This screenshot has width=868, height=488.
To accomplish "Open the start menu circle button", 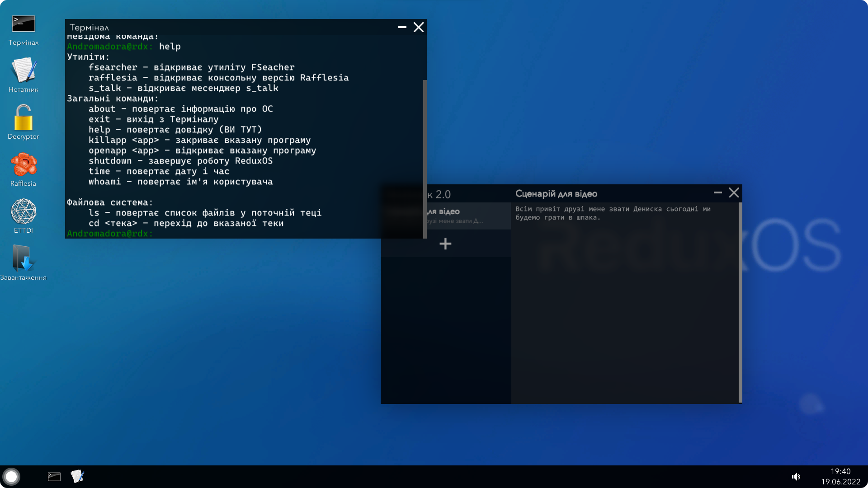I will pos(11,476).
